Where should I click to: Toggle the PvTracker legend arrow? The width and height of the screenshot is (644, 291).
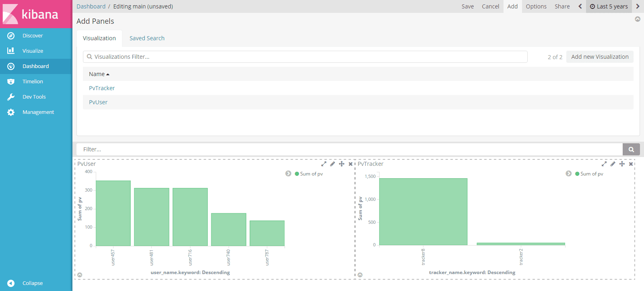tap(568, 173)
